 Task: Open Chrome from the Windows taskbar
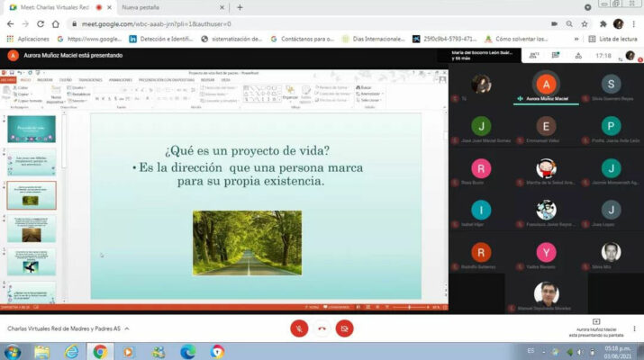(x=99, y=351)
